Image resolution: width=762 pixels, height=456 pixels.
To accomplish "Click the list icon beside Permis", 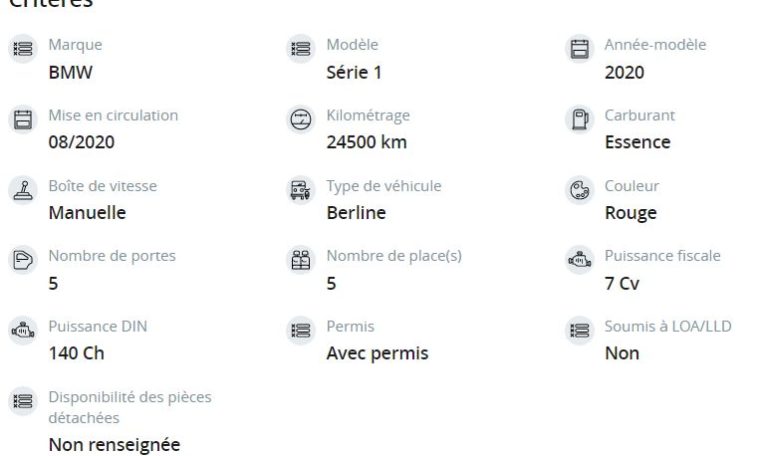I will 299,330.
